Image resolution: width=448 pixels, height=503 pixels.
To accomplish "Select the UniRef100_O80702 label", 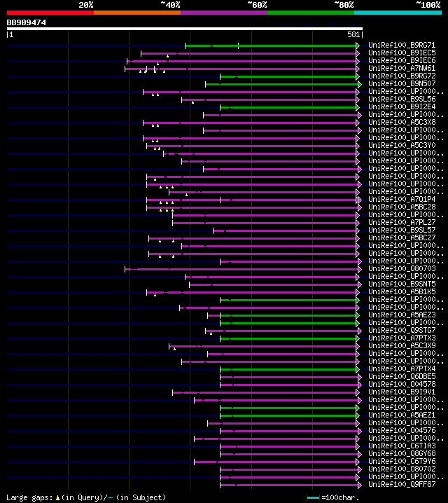I will [402, 469].
